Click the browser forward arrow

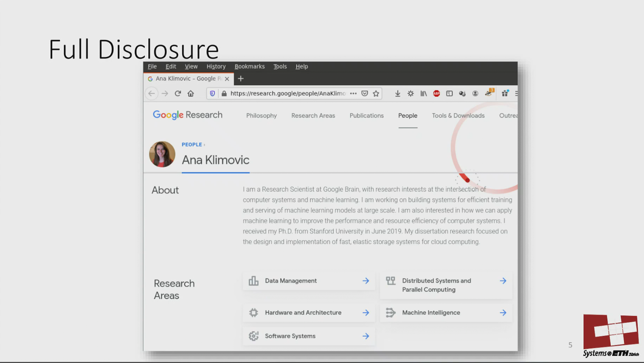tap(165, 93)
